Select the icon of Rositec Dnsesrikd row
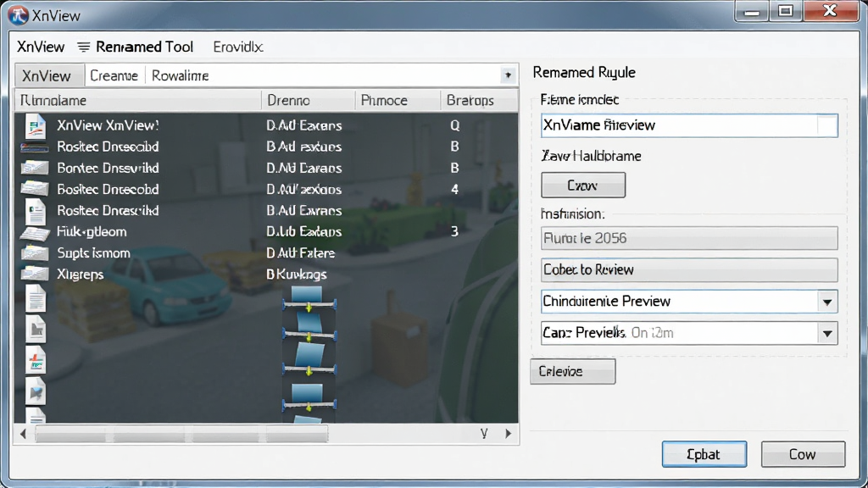 point(35,211)
